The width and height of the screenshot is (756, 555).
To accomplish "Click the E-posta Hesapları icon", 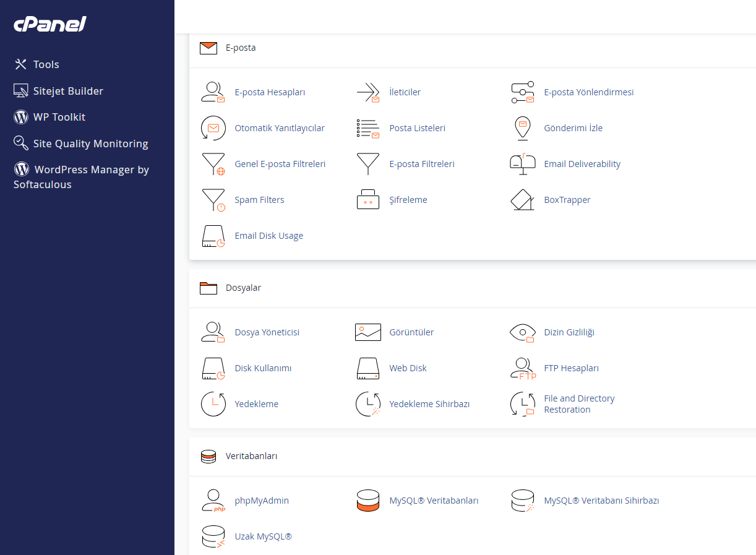I will pyautogui.click(x=213, y=92).
